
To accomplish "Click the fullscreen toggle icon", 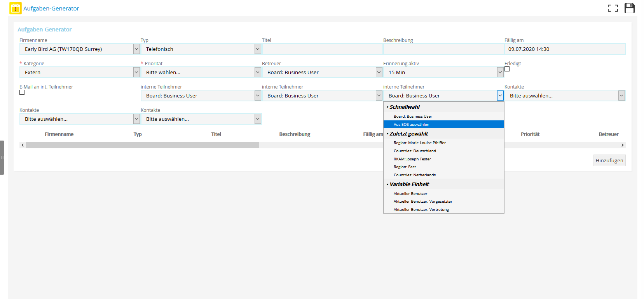I will click(x=613, y=8).
